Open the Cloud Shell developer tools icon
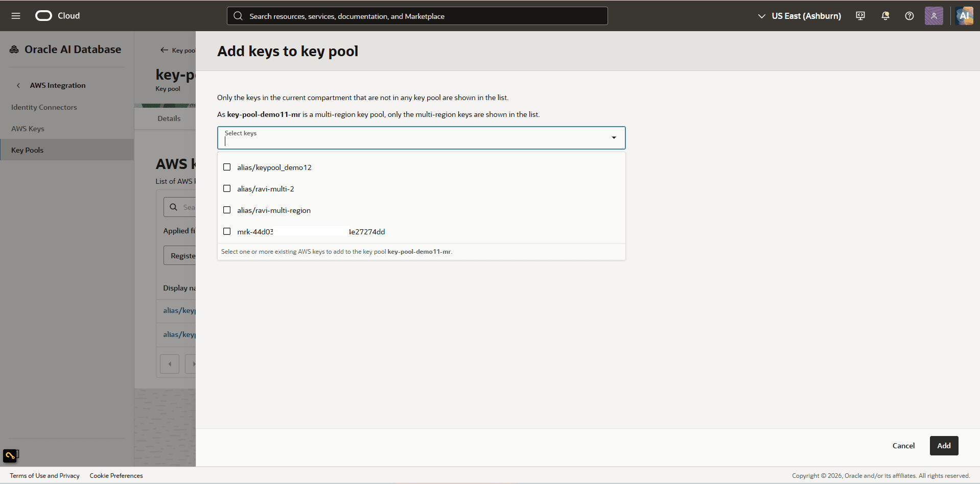The image size is (980, 484). coord(860,16)
